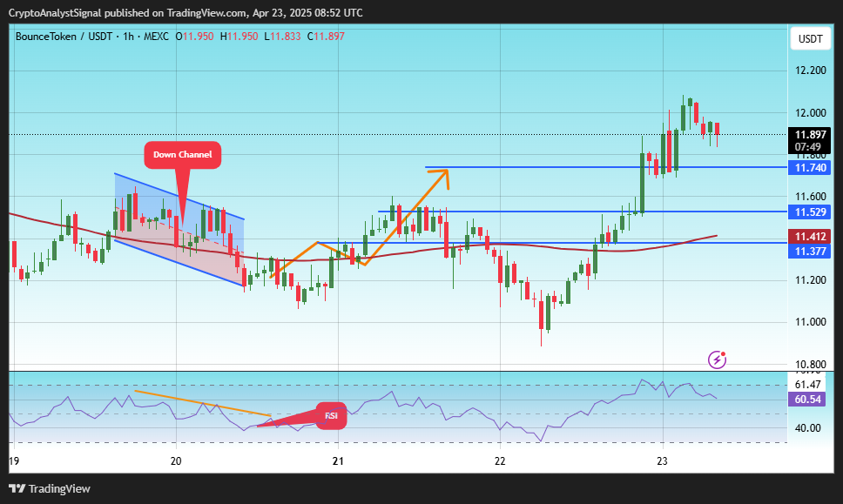Click the open value O11.950
The height and width of the screenshot is (504, 843).
194,37
